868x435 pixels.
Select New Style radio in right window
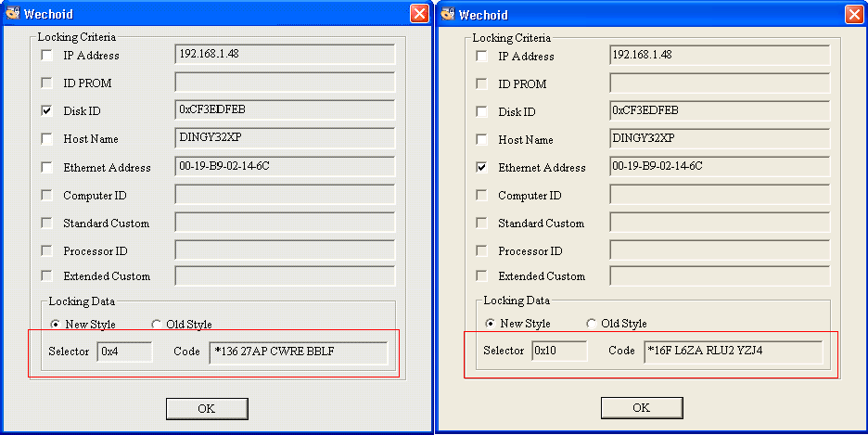[x=490, y=323]
